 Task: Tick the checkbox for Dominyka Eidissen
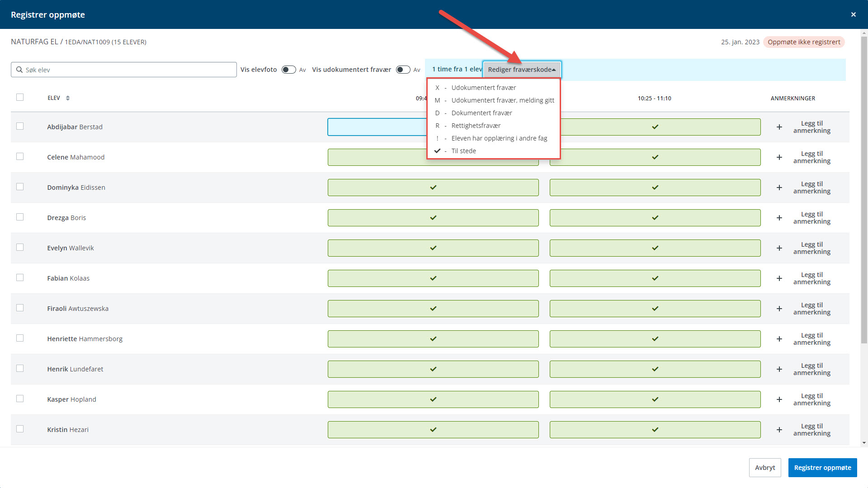click(20, 187)
